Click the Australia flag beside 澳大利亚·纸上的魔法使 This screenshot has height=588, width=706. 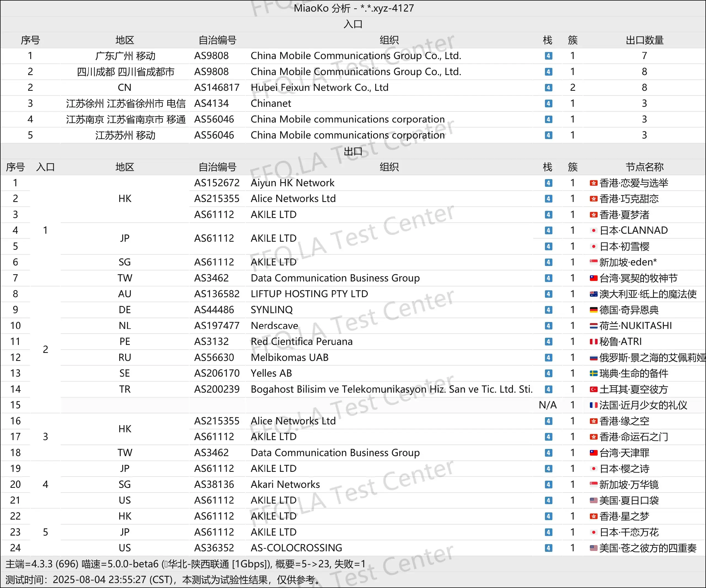tap(593, 294)
